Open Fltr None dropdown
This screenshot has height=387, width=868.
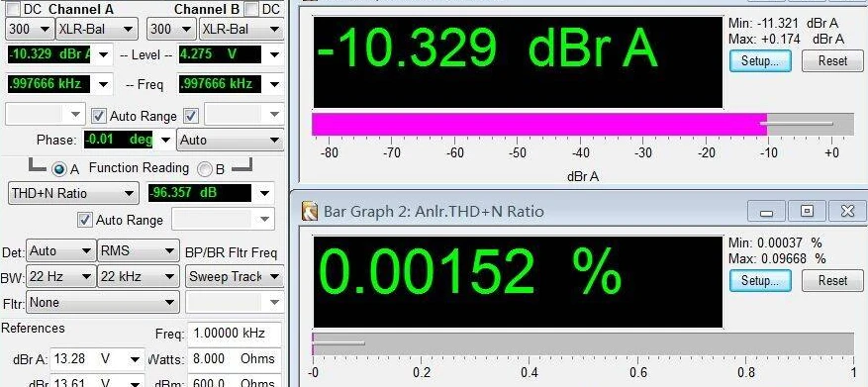pyautogui.click(x=103, y=302)
